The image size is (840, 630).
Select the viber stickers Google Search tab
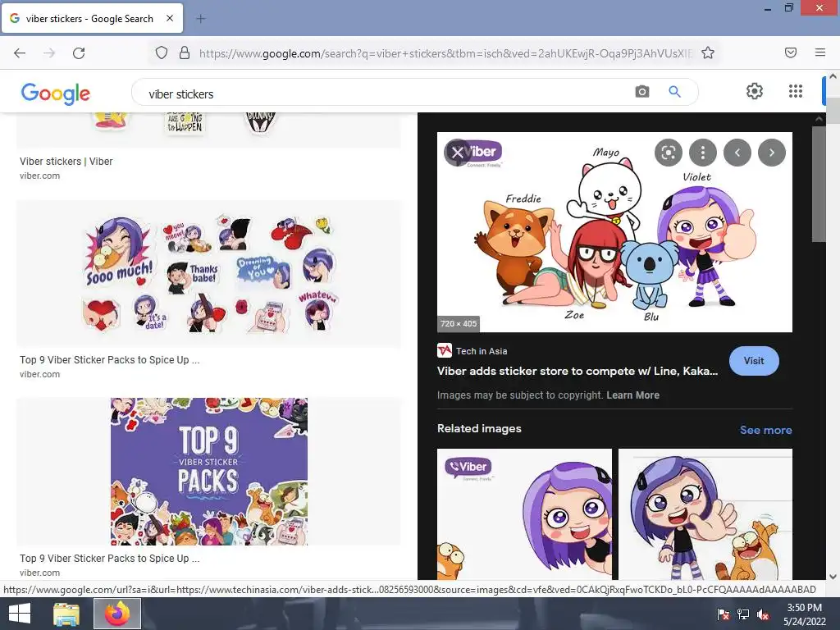[92, 18]
